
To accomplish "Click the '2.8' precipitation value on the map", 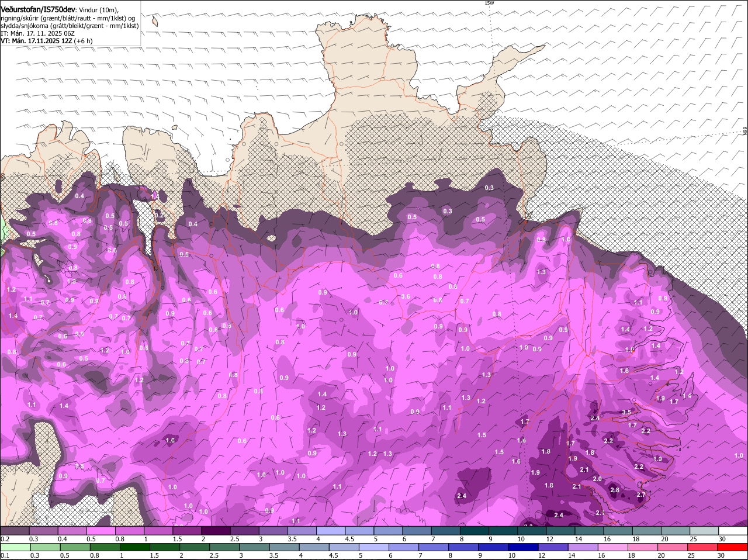I will 615,490.
